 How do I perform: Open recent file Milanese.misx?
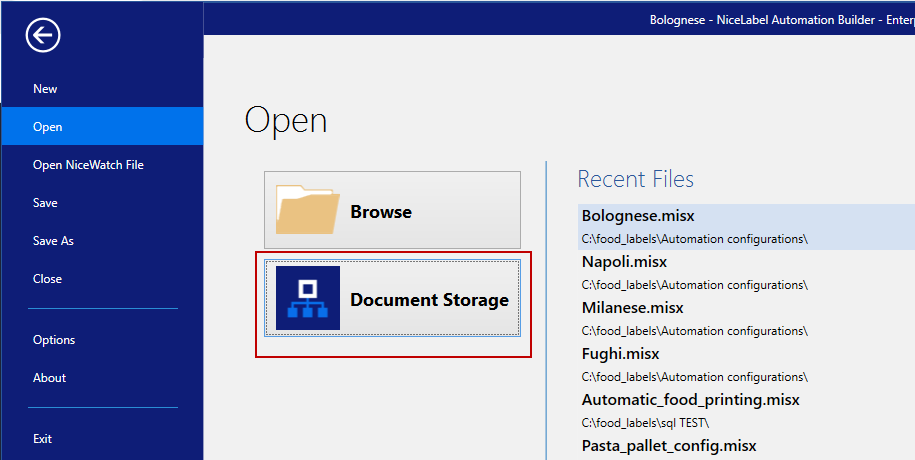tap(632, 308)
